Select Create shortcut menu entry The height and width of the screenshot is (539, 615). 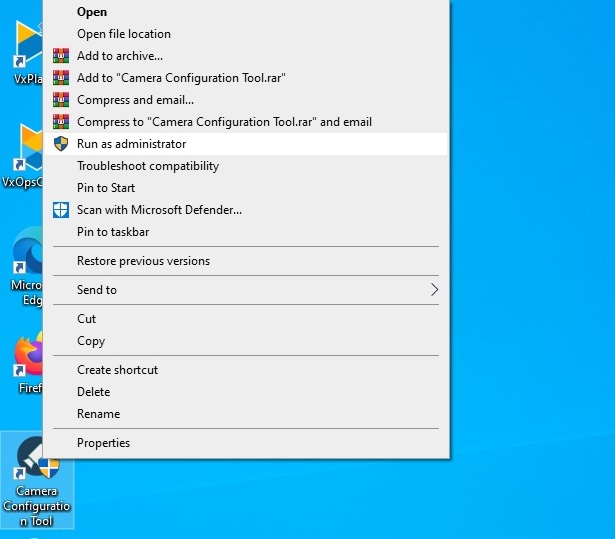117,370
